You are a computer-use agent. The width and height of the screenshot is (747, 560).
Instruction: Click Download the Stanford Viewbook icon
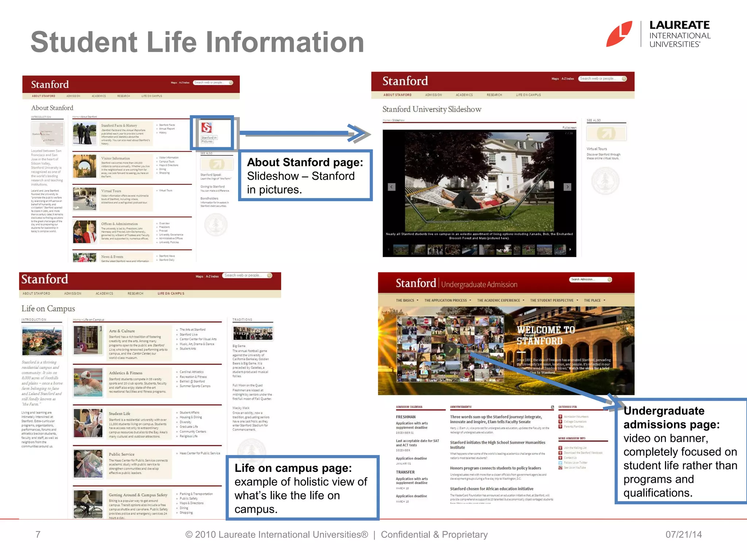coord(560,453)
